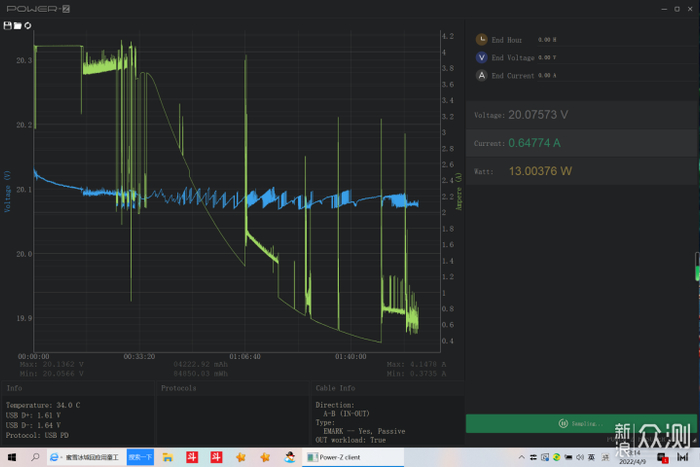Click the blue search button in taskbar
Viewport: 700px width, 467px height.
[141, 457]
